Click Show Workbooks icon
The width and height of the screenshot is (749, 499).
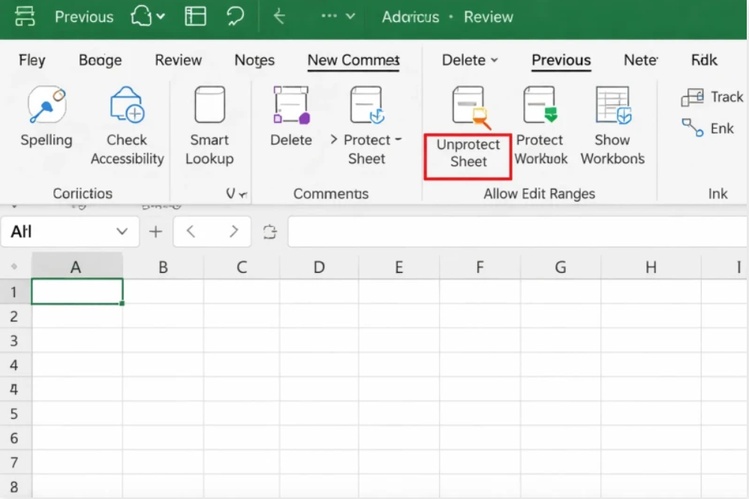pos(613,105)
